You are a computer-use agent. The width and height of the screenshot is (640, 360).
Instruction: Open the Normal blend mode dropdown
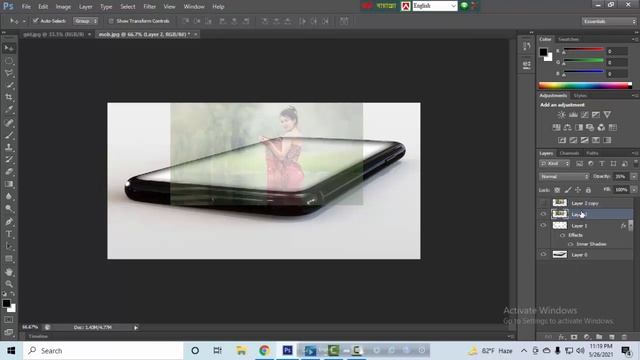(564, 177)
